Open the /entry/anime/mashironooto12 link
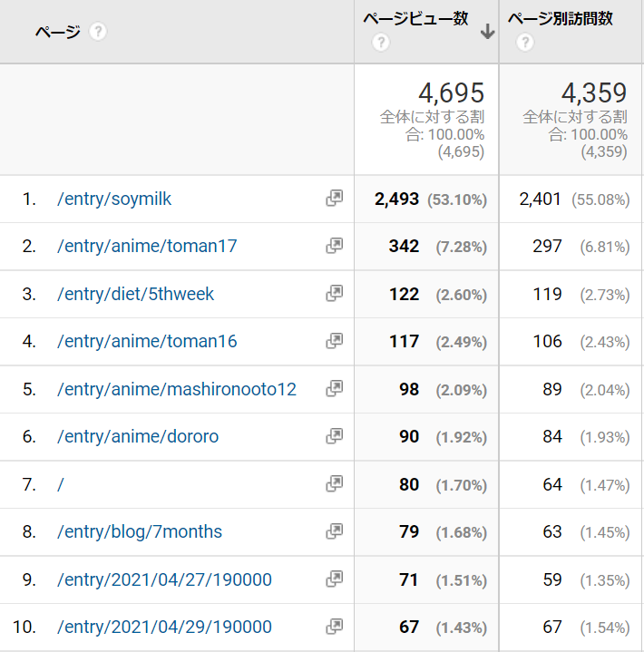The image size is (644, 652). click(176, 389)
